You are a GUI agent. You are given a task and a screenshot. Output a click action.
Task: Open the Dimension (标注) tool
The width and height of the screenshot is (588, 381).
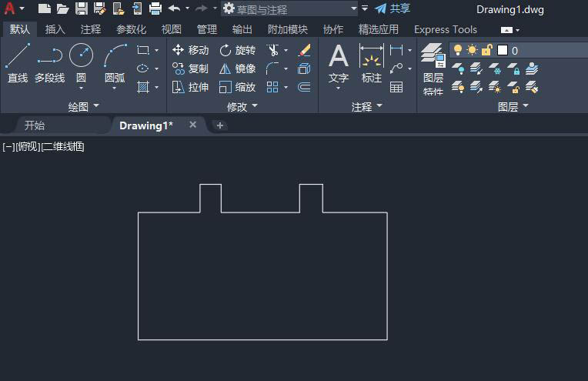pyautogui.click(x=371, y=62)
